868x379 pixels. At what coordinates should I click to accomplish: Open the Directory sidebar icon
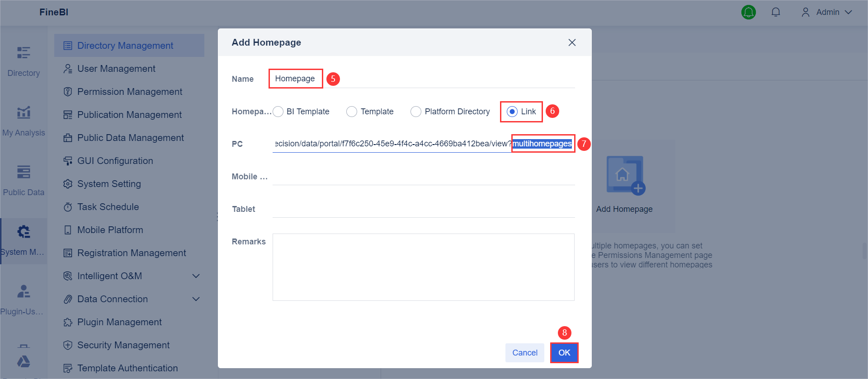pyautogui.click(x=24, y=53)
